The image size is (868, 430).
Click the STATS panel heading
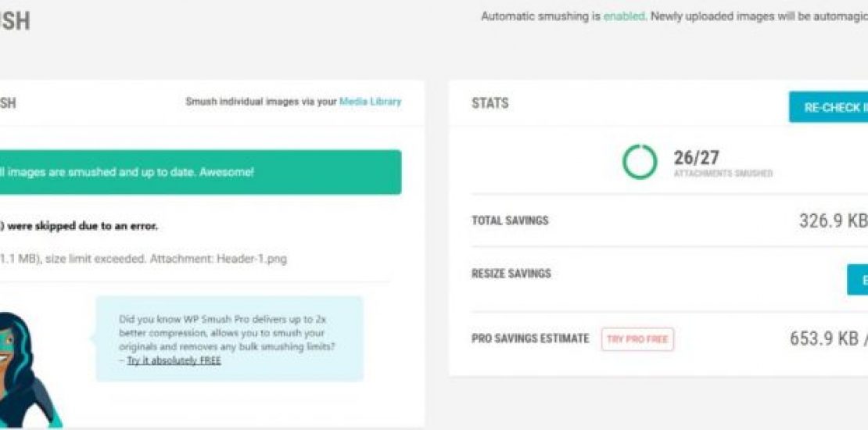[490, 103]
